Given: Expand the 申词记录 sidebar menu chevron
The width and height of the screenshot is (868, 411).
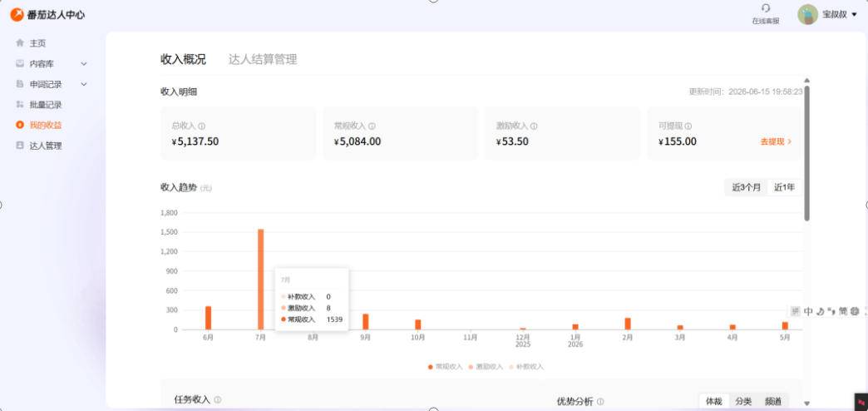Looking at the screenshot, I should coord(84,84).
